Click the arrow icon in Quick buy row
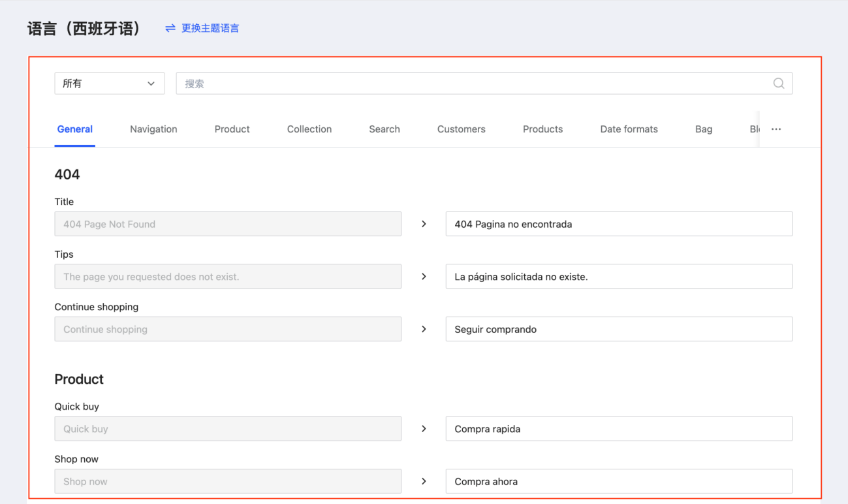 (x=424, y=429)
